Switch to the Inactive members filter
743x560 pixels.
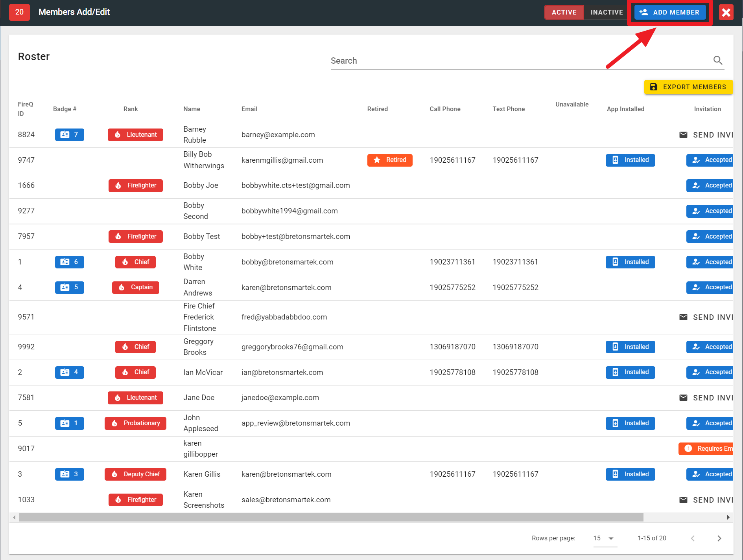pos(607,13)
